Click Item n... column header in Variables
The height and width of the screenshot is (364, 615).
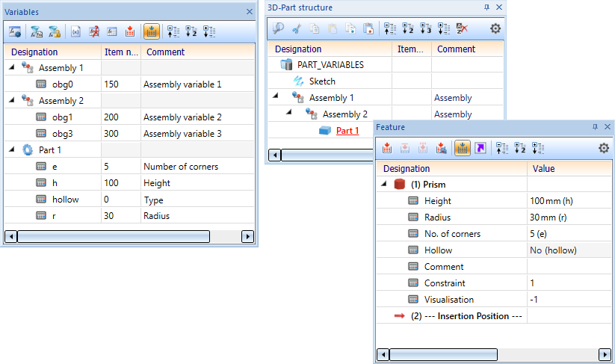coord(121,52)
